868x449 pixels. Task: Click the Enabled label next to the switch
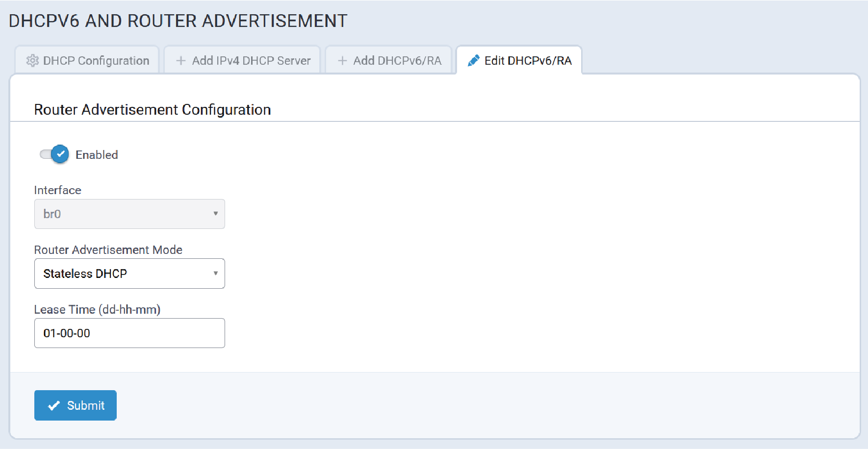click(x=97, y=155)
